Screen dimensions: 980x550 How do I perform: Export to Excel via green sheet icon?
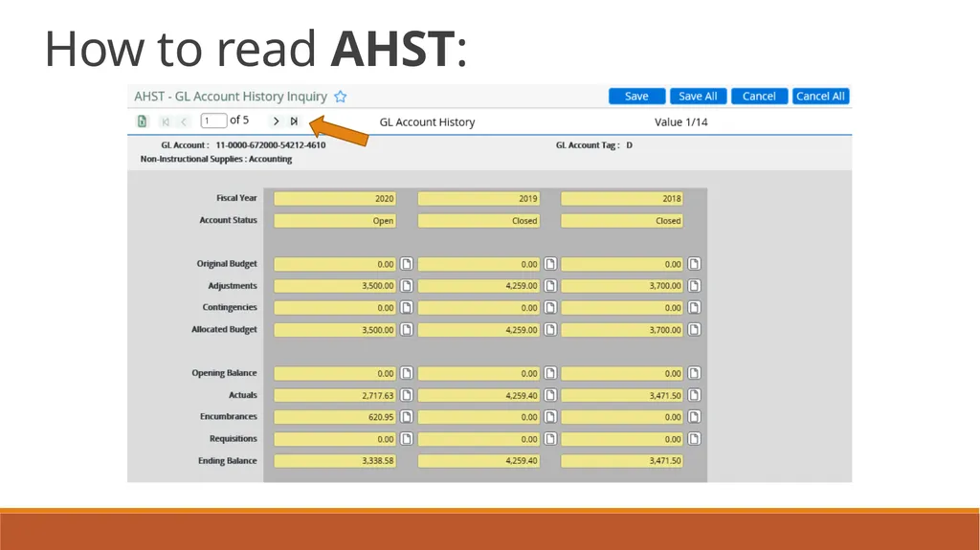pos(142,121)
